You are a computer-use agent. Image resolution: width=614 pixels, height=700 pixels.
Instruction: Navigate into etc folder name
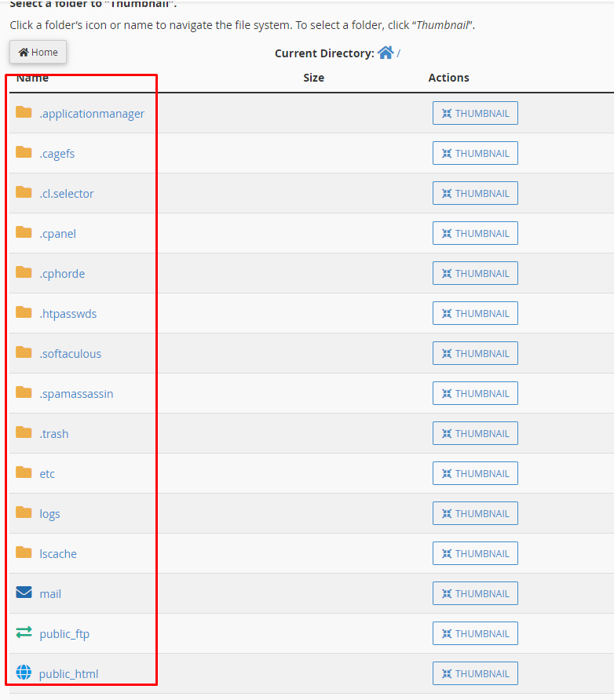pos(47,474)
